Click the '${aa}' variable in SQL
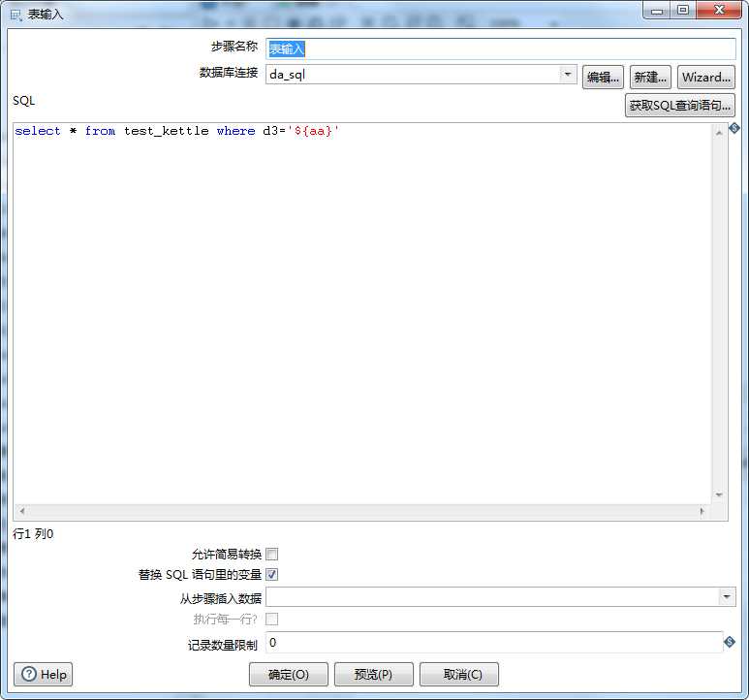749x700 pixels. coord(313,131)
